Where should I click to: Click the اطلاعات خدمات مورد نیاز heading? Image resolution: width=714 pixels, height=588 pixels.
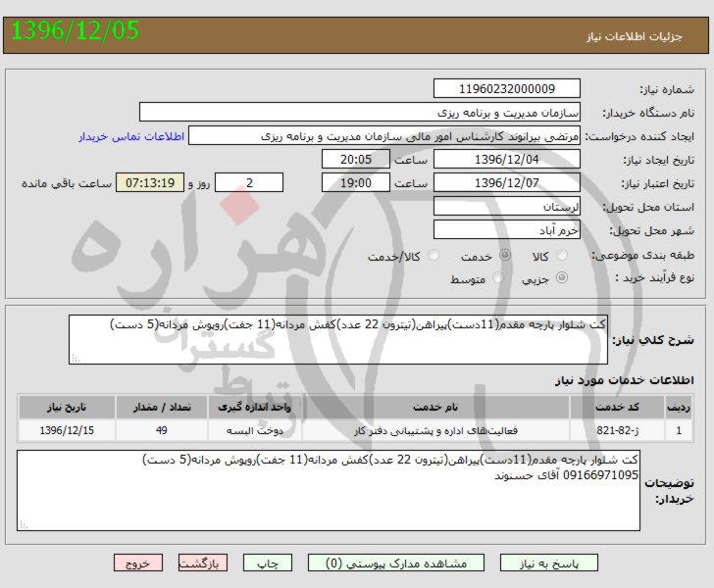coord(625,380)
